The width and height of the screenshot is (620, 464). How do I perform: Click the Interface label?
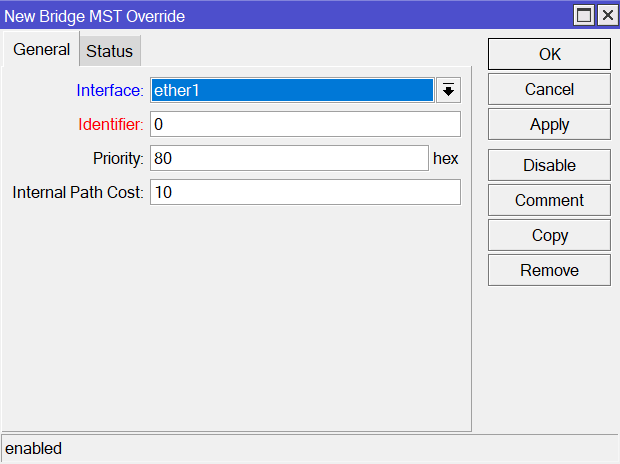click(x=110, y=90)
